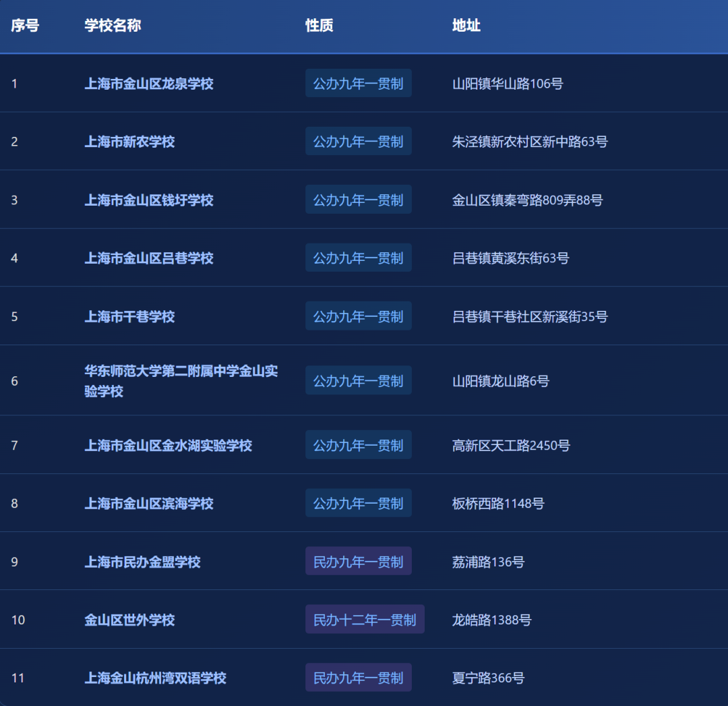
Task: Click 公办九年一贯制 tag for 龙泉学校
Action: (358, 84)
